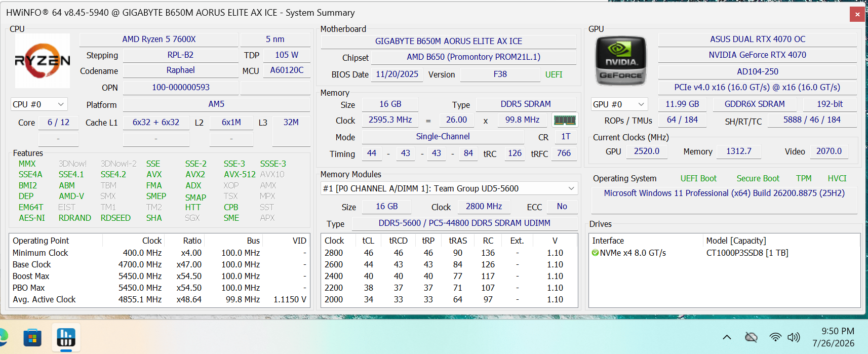Click the AMD Ryzen logo image

pos(43,61)
